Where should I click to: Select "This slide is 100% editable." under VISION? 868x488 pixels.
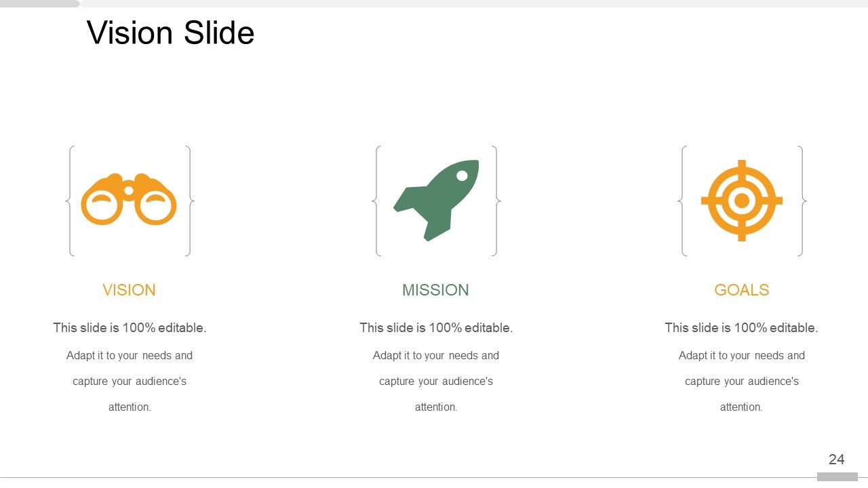[x=130, y=328]
